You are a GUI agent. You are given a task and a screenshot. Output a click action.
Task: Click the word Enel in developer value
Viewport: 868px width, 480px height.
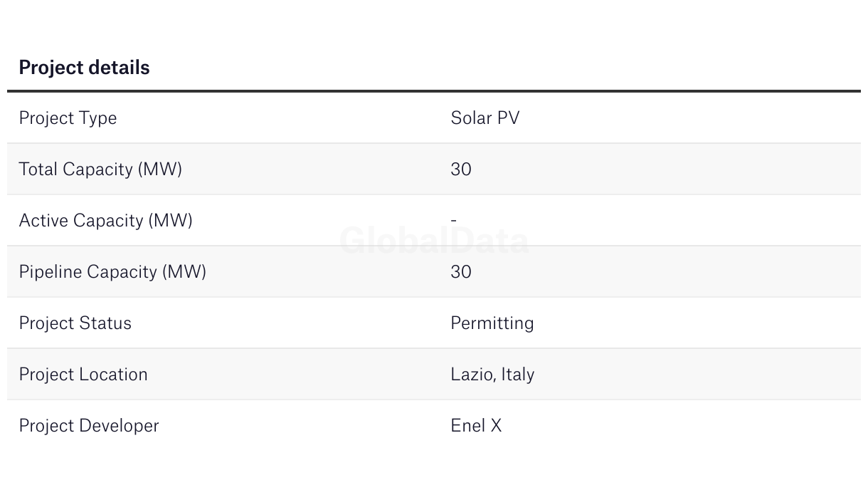pyautogui.click(x=466, y=425)
